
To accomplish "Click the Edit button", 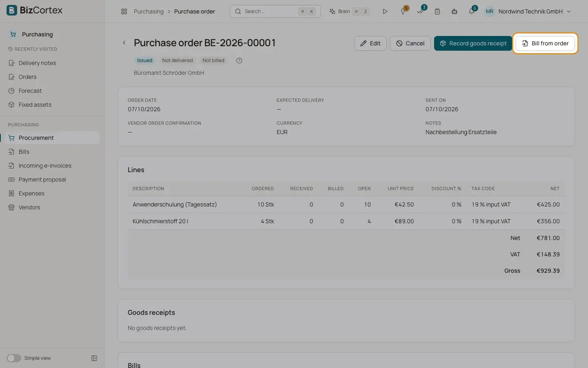I will [x=370, y=43].
